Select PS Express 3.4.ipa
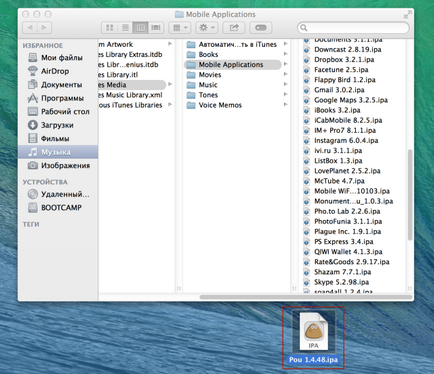The width and height of the screenshot is (434, 374). tap(343, 242)
